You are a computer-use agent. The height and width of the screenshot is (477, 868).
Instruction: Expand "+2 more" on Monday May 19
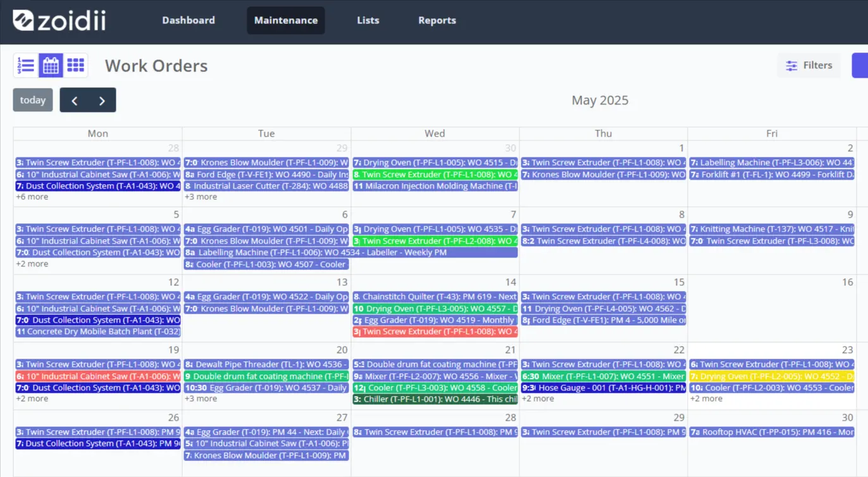(x=32, y=399)
